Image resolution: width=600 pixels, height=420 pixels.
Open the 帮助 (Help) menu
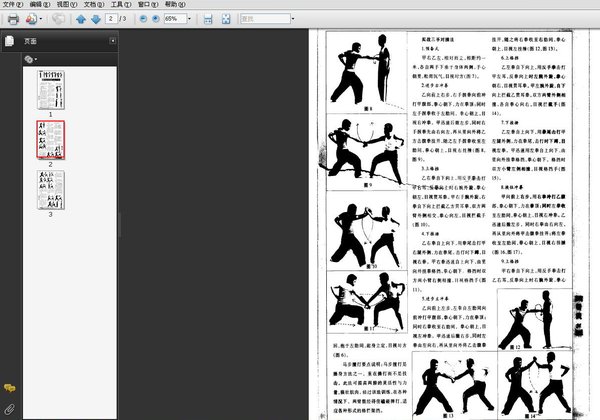click(x=175, y=4)
